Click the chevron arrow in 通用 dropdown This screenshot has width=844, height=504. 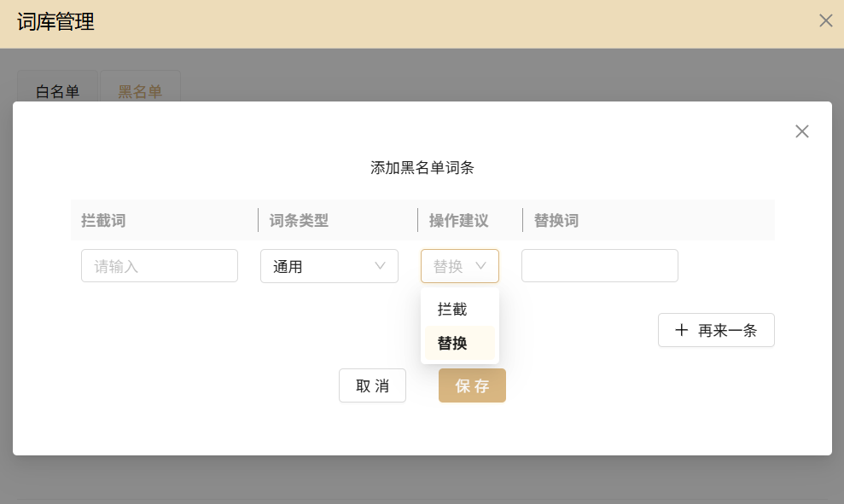pyautogui.click(x=381, y=266)
